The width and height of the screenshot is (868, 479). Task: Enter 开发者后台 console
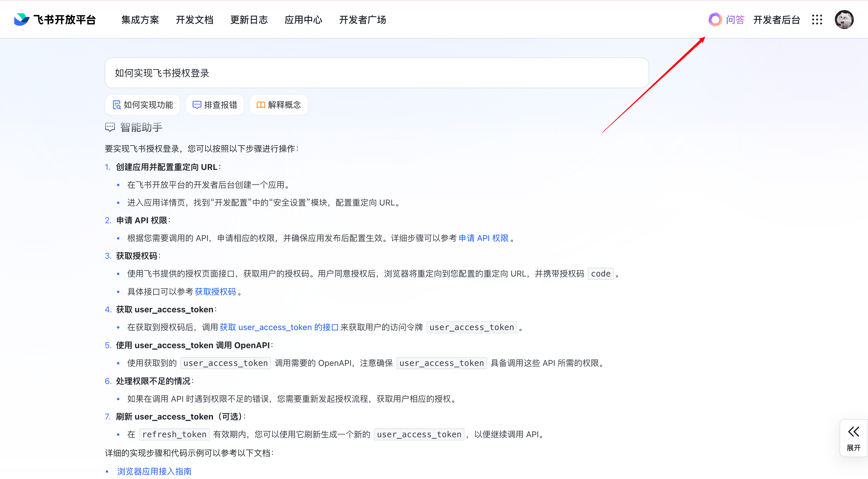776,20
